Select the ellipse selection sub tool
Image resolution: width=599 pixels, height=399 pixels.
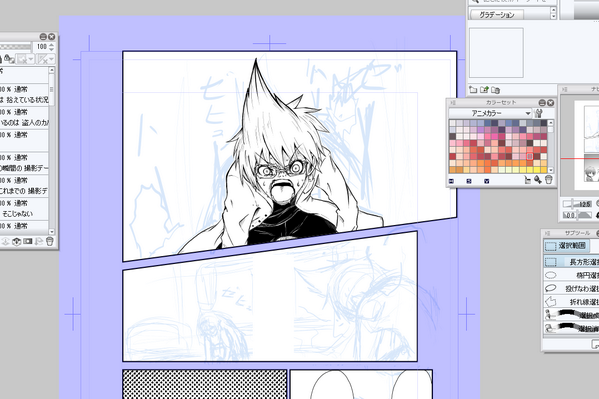click(572, 275)
